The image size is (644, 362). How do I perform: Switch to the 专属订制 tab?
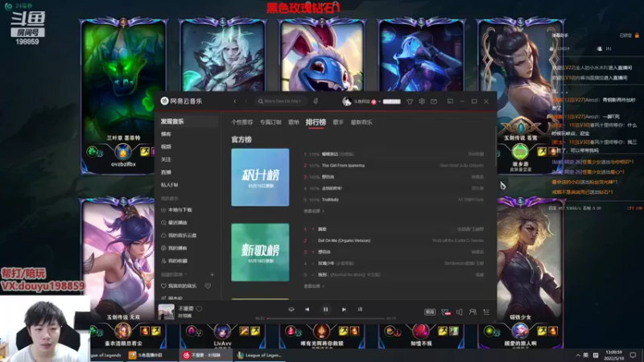270,122
